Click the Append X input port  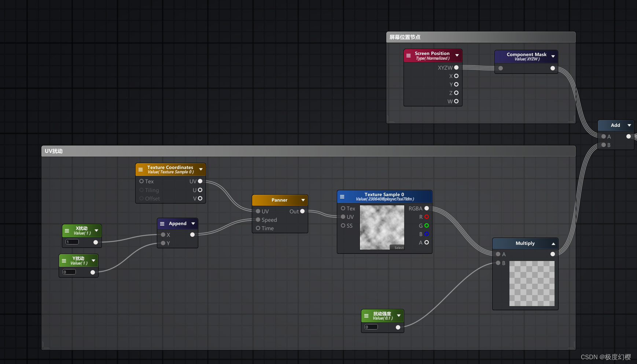pyautogui.click(x=163, y=235)
